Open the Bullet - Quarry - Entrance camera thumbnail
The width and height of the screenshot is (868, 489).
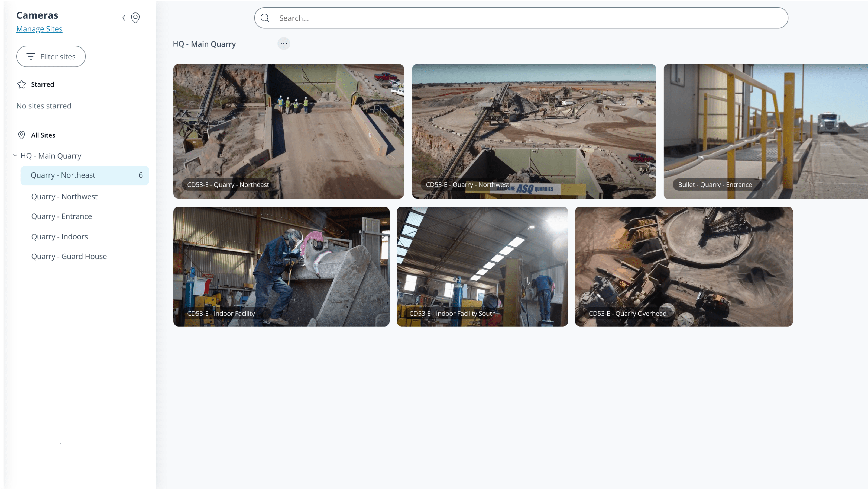pyautogui.click(x=766, y=132)
